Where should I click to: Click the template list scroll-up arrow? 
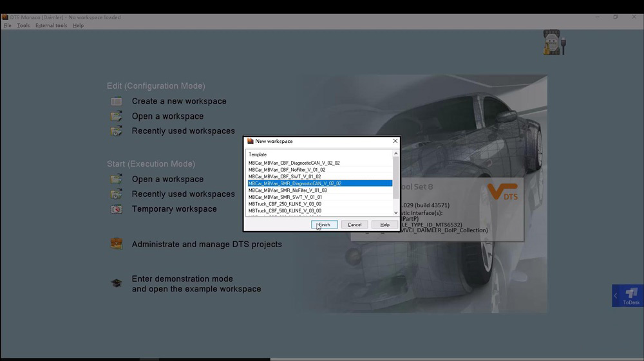tap(396, 154)
